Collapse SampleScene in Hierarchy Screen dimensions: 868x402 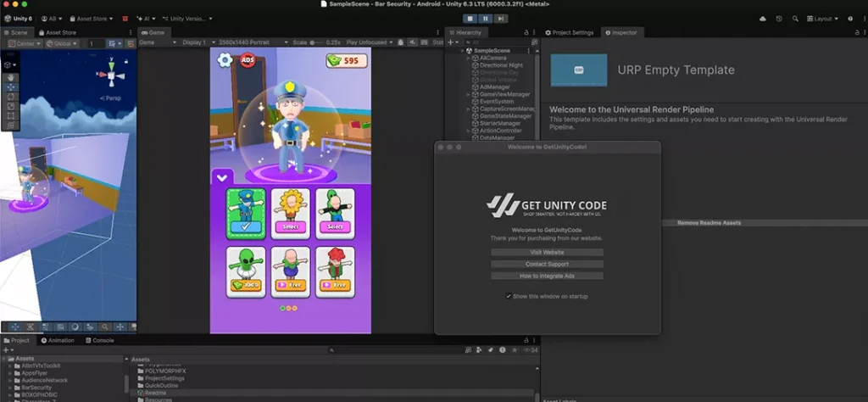point(462,51)
